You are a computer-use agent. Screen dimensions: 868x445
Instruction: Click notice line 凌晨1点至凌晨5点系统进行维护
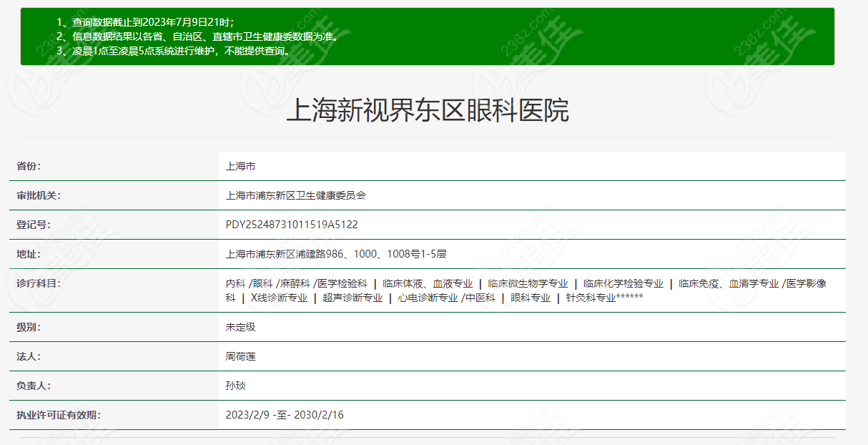click(x=174, y=51)
